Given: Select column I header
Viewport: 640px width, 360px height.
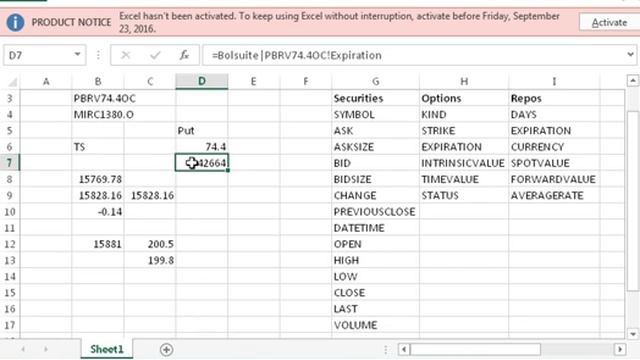Looking at the screenshot, I should click(554, 82).
